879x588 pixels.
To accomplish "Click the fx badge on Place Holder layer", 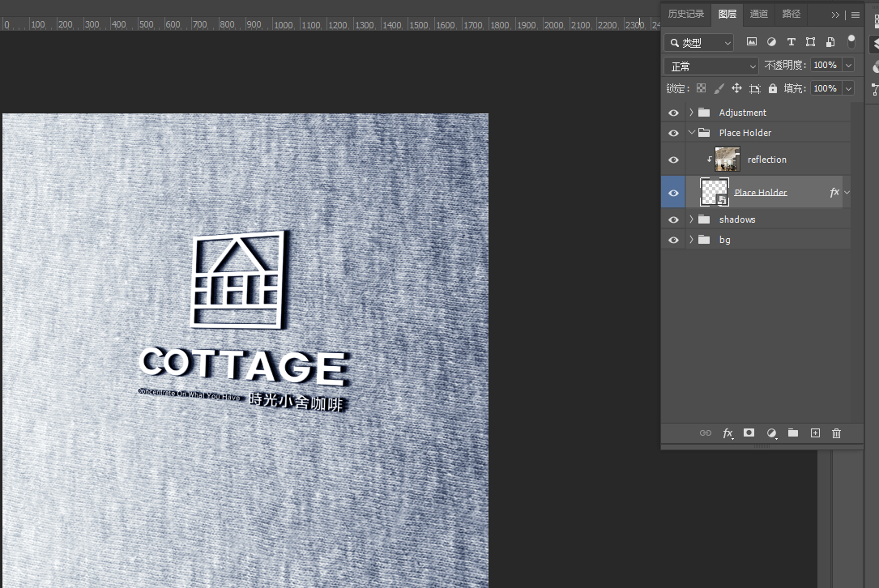I will tap(834, 192).
